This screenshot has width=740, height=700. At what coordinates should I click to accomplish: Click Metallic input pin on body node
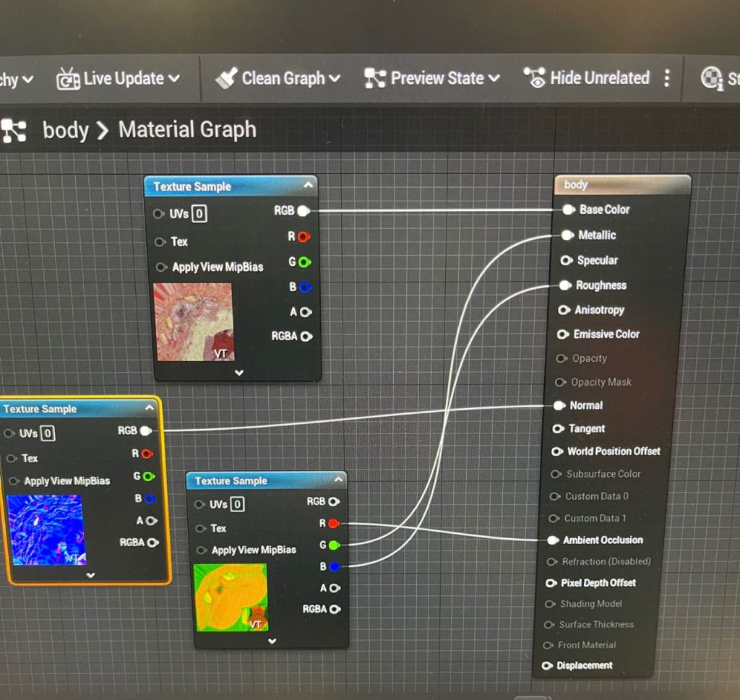coord(567,235)
